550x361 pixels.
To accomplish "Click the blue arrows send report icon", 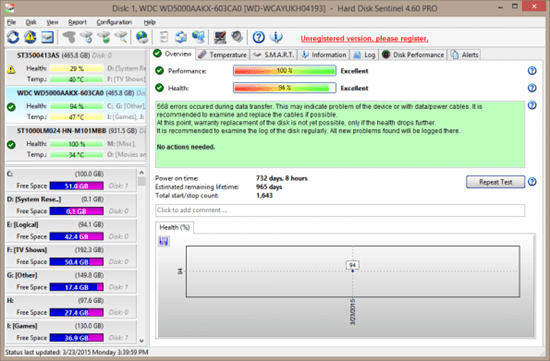I will (181, 37).
